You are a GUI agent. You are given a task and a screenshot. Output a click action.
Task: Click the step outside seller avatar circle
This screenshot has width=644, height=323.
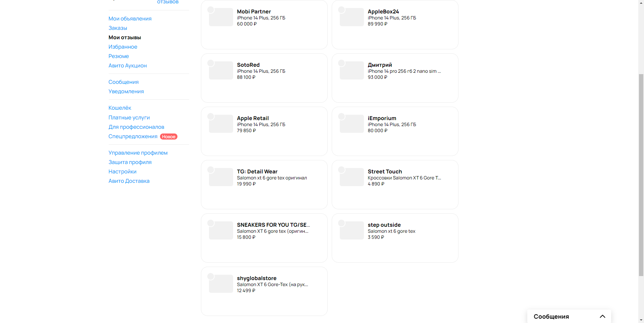pyautogui.click(x=341, y=223)
